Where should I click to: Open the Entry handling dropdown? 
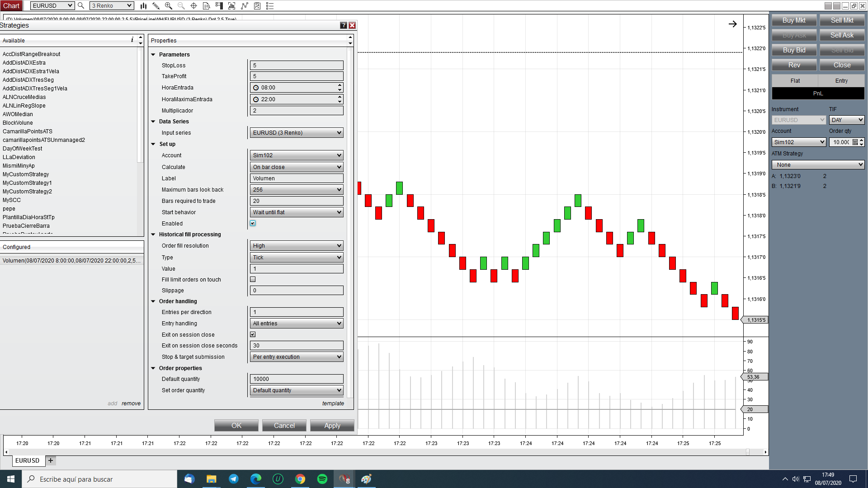click(x=296, y=324)
